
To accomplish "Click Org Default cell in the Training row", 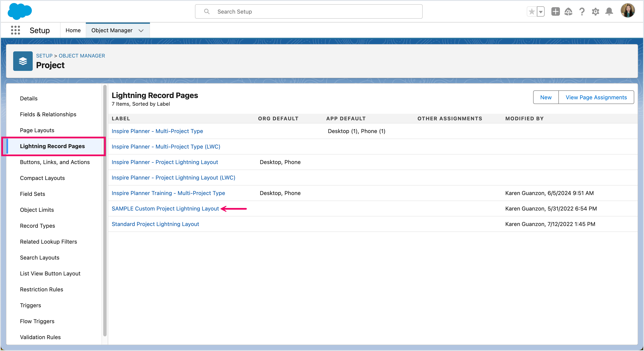I will [280, 193].
